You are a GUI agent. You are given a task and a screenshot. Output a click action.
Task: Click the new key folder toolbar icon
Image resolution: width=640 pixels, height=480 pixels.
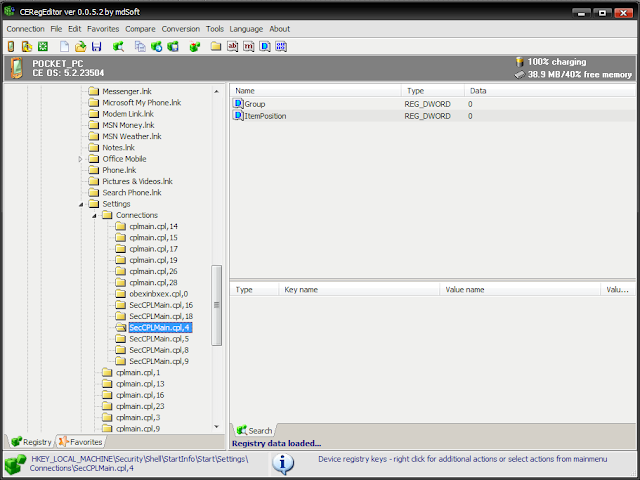click(216, 47)
